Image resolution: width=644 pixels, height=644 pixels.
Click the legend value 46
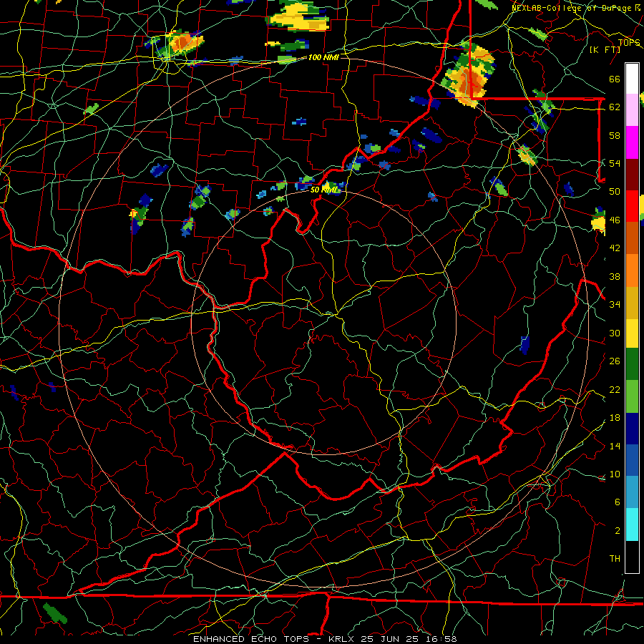[615, 220]
